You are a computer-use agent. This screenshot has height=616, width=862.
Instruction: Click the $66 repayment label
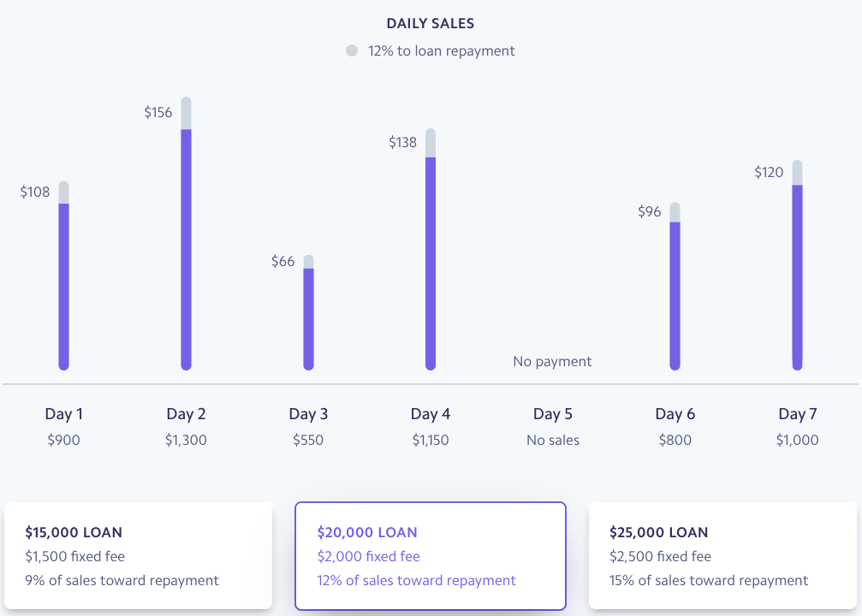coord(282,261)
